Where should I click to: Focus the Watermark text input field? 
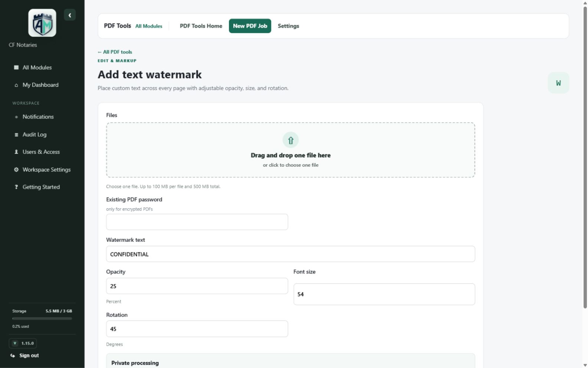pyautogui.click(x=290, y=254)
